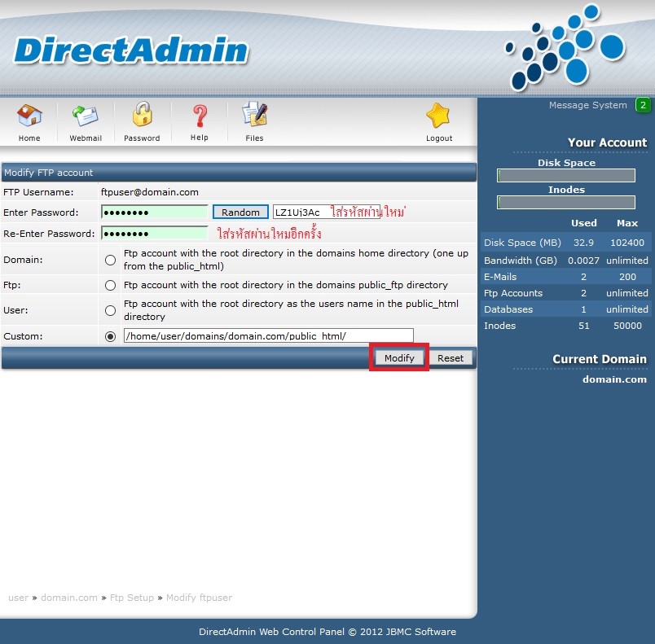Viewport: 655px width, 644px height.
Task: Click the Modify FTP account header
Action: pyautogui.click(x=48, y=173)
